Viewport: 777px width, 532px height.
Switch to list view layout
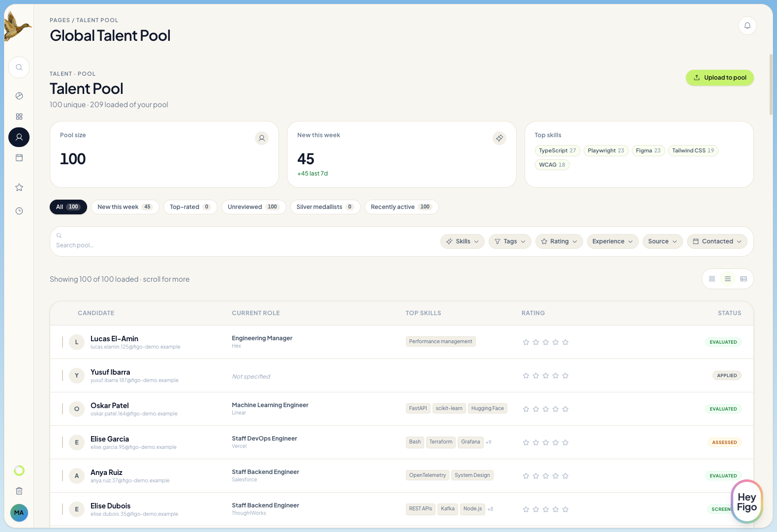[x=728, y=279]
